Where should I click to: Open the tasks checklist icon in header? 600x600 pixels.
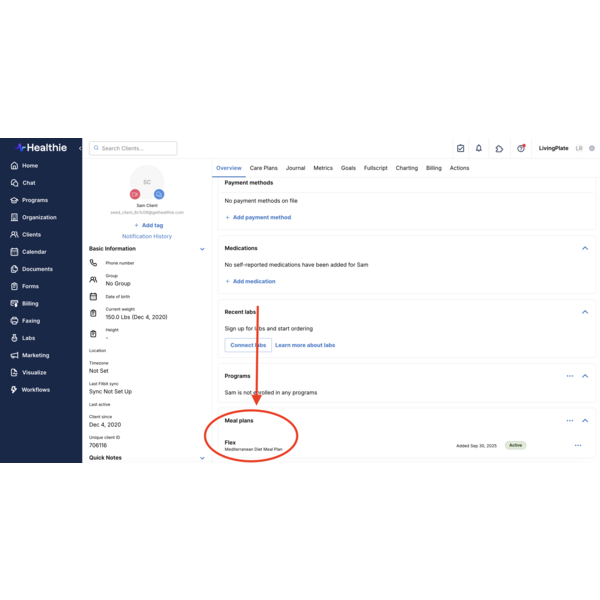[x=460, y=148]
